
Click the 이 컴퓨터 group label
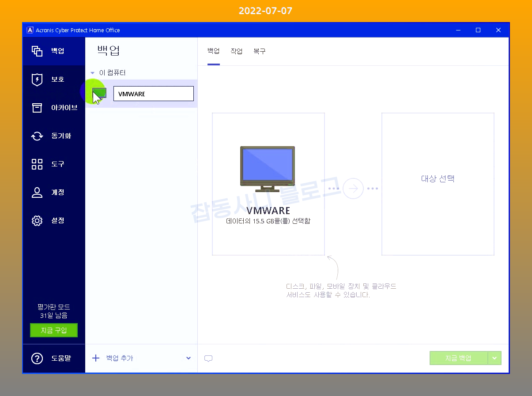113,73
